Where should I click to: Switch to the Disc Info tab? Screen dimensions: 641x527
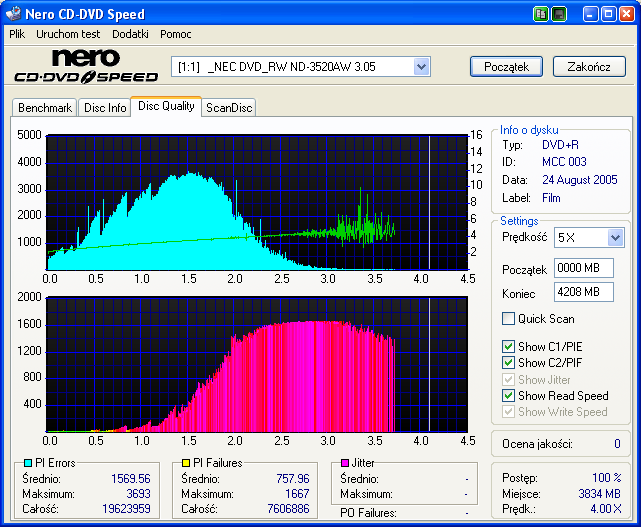[x=105, y=108]
